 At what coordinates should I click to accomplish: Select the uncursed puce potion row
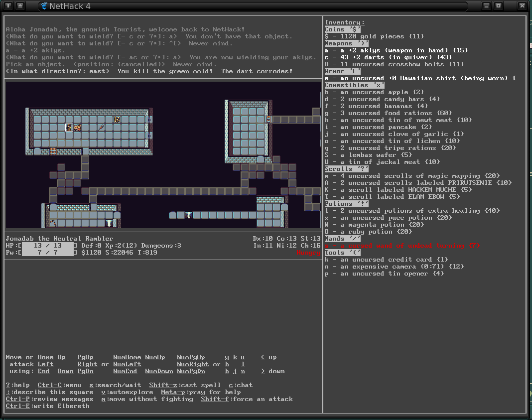pyautogui.click(x=388, y=218)
